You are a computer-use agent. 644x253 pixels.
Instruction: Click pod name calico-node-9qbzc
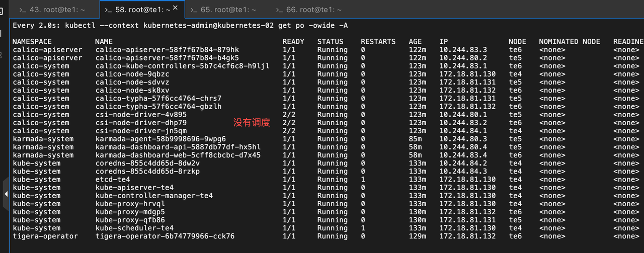132,74
